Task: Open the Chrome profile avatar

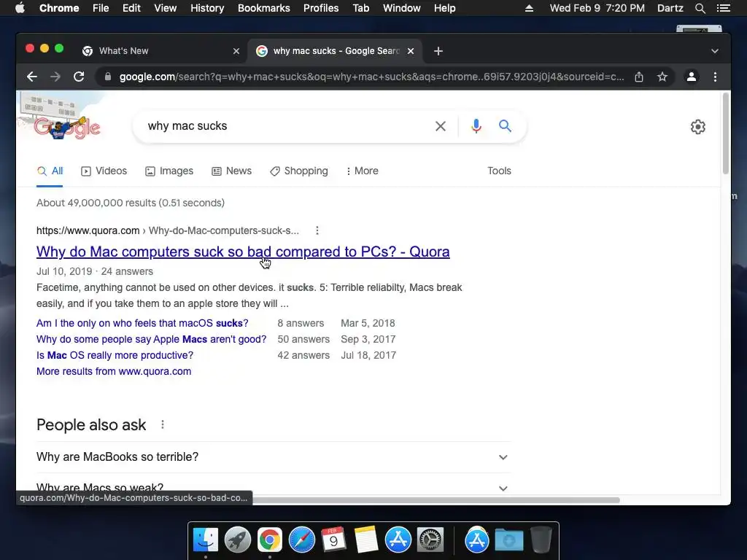Action: tap(692, 77)
